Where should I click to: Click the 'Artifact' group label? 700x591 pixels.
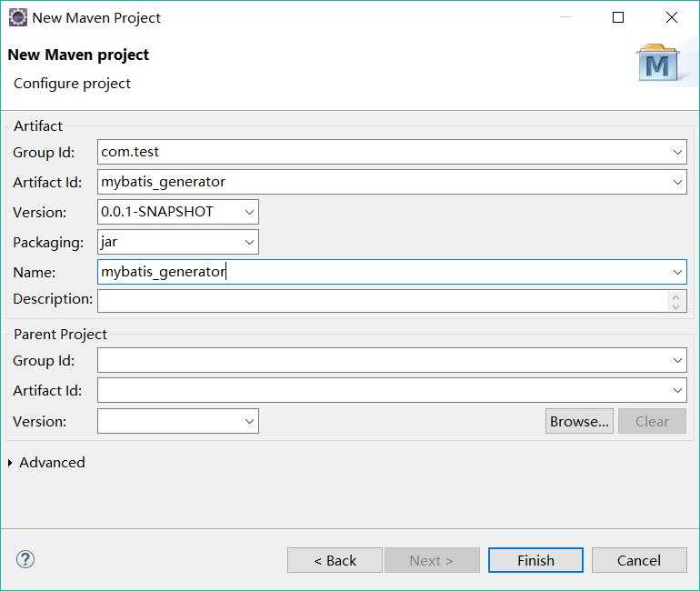coord(38,125)
